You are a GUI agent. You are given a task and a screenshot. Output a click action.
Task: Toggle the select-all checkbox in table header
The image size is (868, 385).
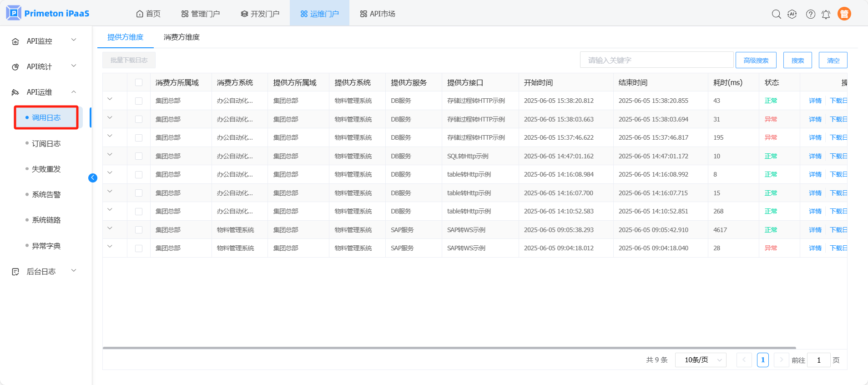point(139,82)
